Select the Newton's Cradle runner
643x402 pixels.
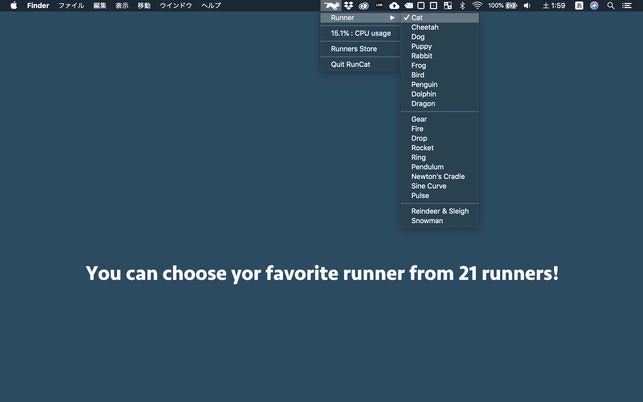[x=440, y=176]
